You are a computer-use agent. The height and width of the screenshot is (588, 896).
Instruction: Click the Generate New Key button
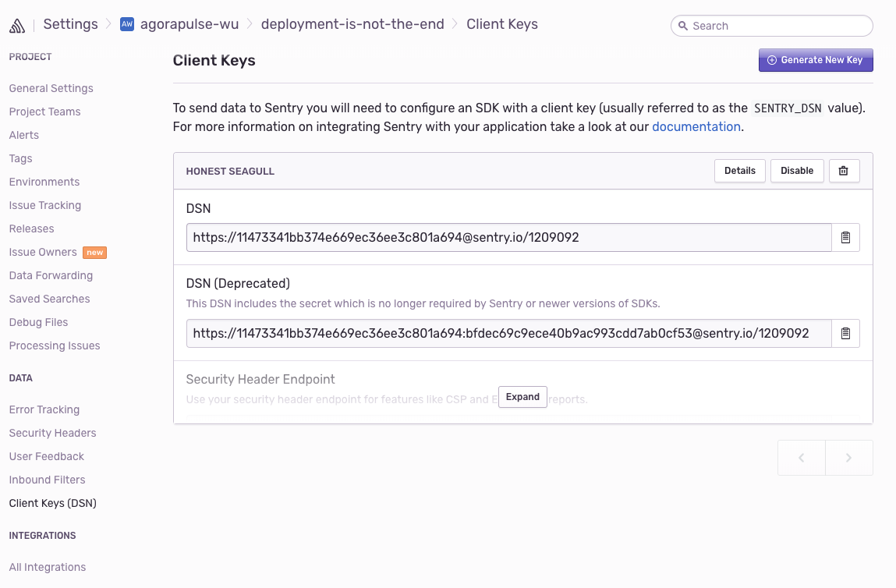(816, 60)
